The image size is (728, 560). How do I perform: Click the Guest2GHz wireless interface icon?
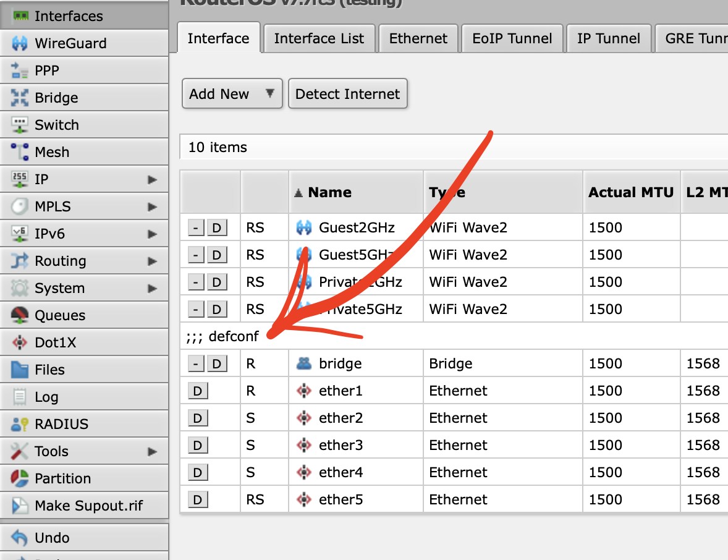pyautogui.click(x=303, y=227)
